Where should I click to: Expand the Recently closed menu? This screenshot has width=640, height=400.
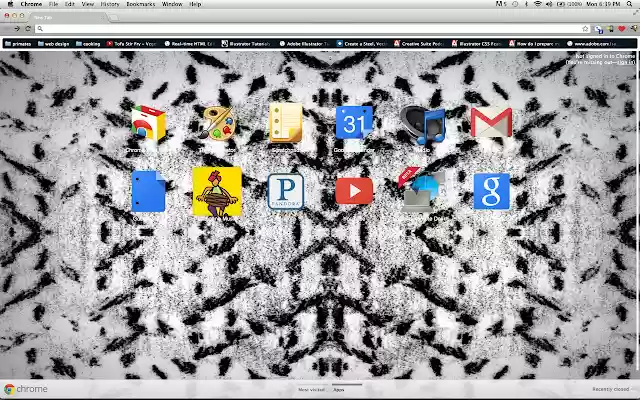611,389
